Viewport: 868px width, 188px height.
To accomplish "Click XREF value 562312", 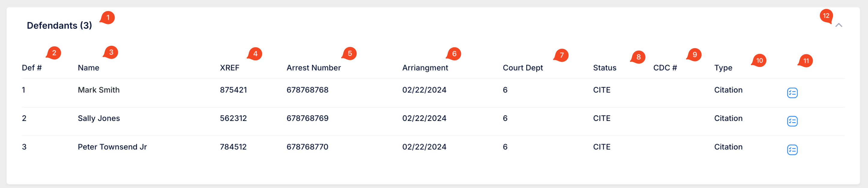I will 233,118.
